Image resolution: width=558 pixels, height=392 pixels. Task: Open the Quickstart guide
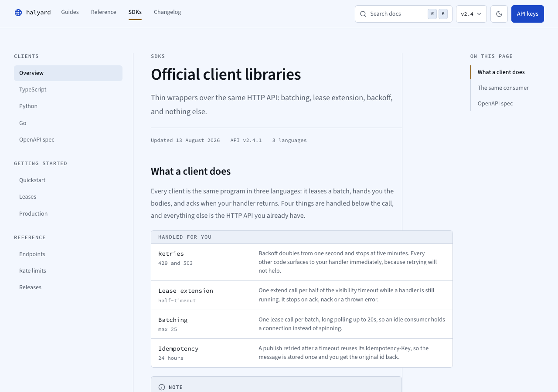[68, 180]
